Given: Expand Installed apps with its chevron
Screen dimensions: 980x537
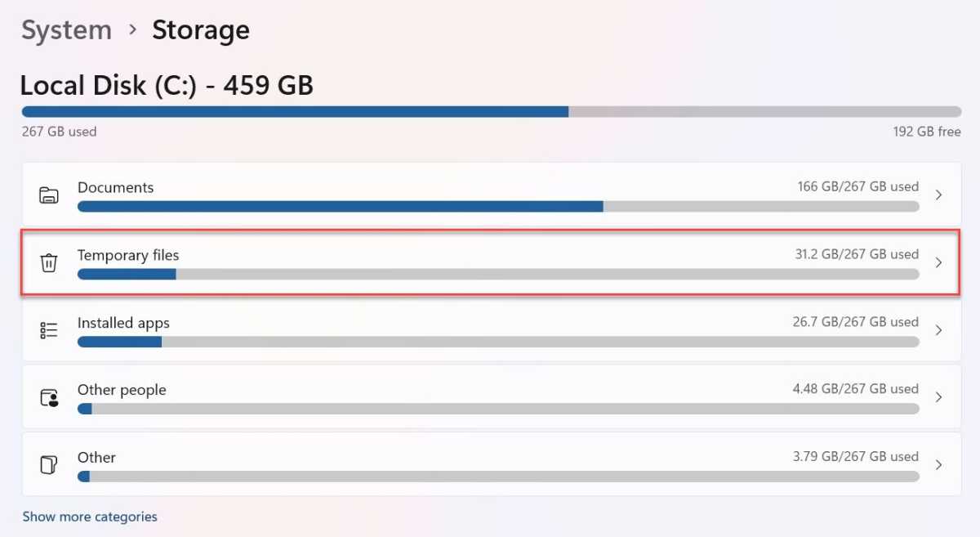Looking at the screenshot, I should coord(938,330).
